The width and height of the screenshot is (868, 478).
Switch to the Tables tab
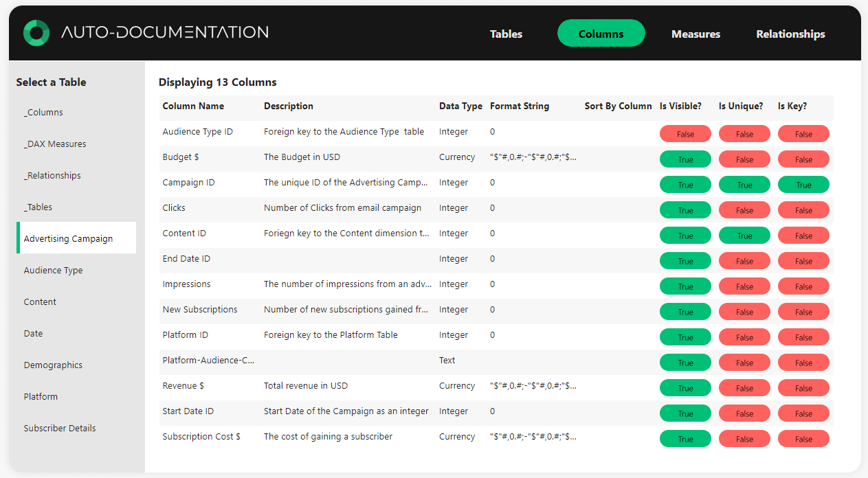(x=506, y=34)
